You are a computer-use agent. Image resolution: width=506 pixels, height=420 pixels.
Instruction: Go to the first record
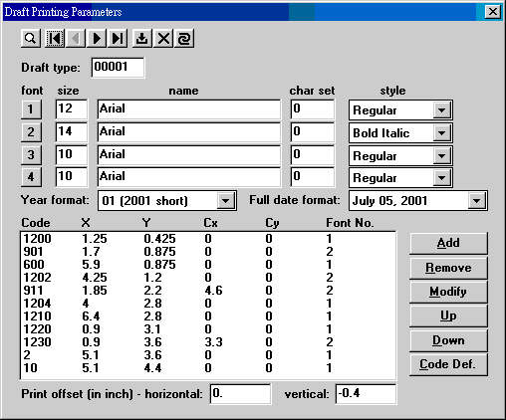tap(55, 39)
